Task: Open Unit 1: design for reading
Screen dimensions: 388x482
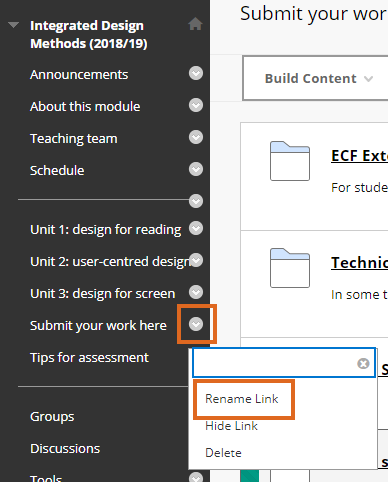Action: coord(106,230)
